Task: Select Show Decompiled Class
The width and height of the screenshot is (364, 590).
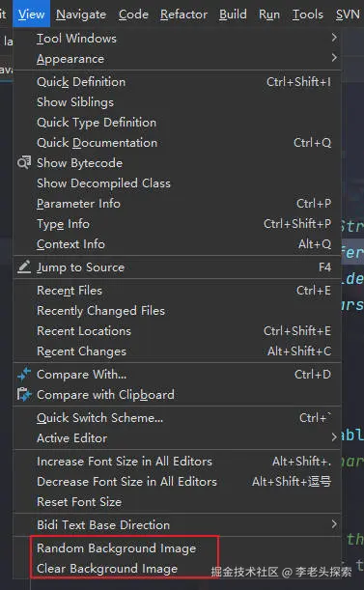Action: (178, 183)
